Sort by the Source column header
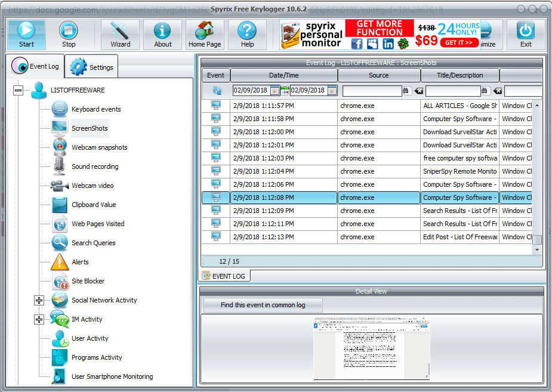This screenshot has height=392, width=552. click(x=379, y=75)
